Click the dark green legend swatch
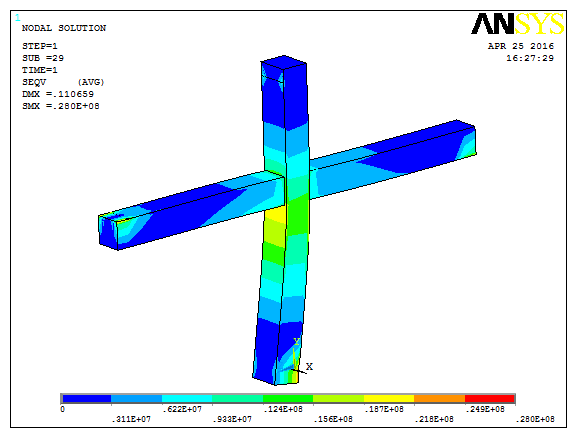Viewport: 584px width, 438px height. click(288, 399)
